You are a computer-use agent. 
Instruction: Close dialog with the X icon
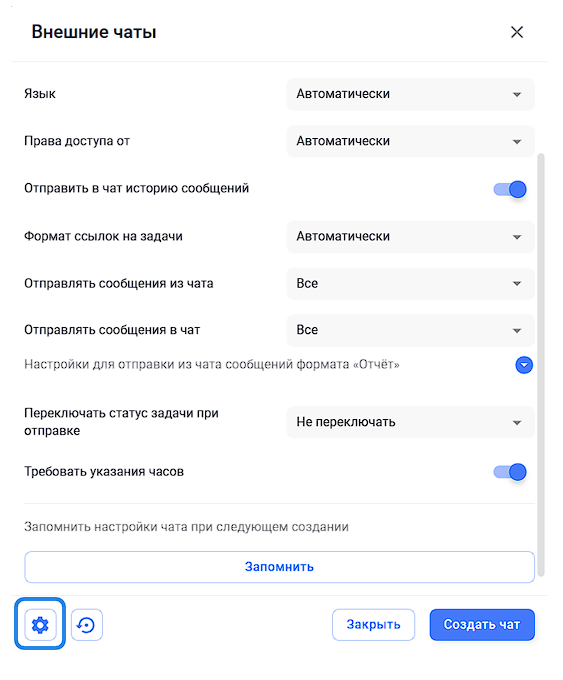tap(517, 32)
